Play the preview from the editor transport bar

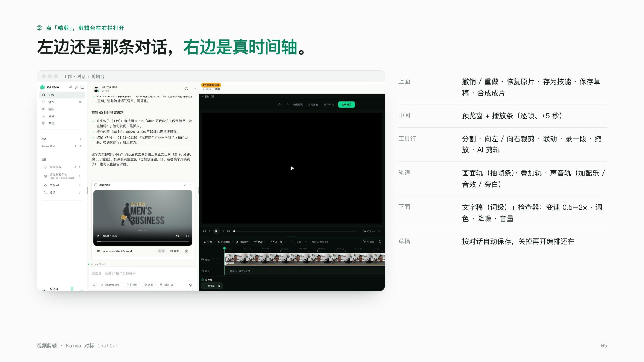[216, 231]
